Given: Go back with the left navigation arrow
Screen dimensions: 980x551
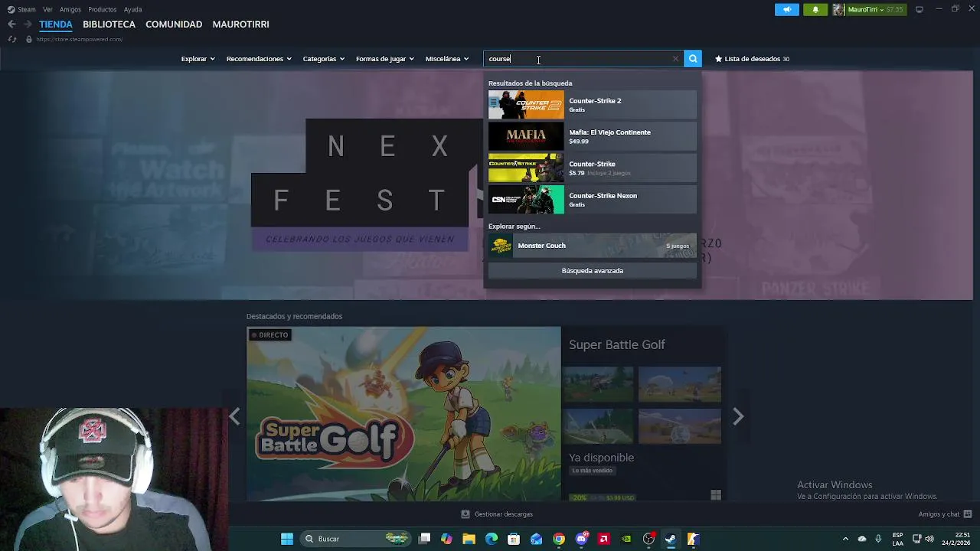Looking at the screenshot, I should (11, 24).
